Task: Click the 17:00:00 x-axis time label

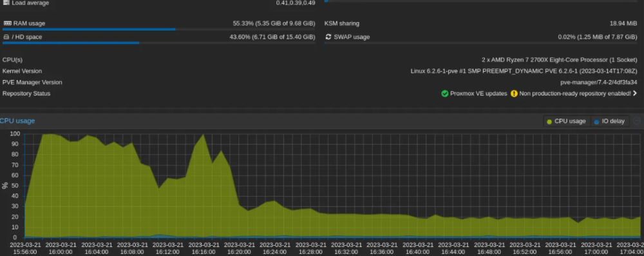Action: 596,249
